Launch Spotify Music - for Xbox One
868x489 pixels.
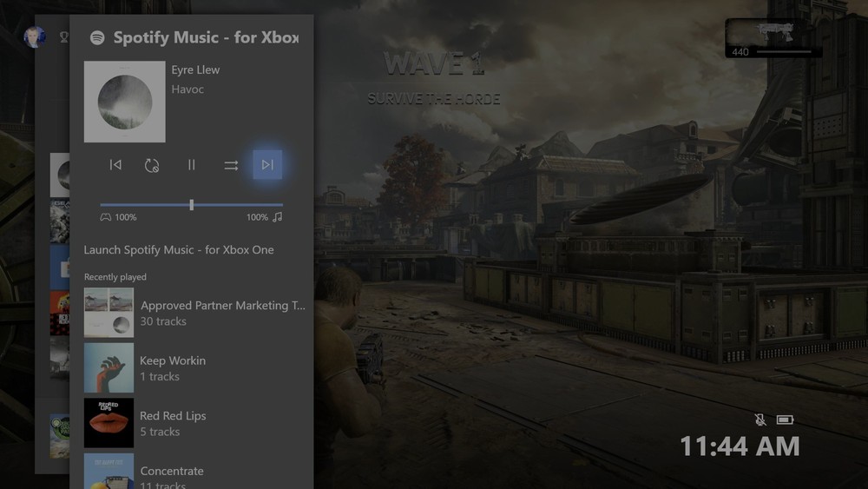tap(179, 250)
